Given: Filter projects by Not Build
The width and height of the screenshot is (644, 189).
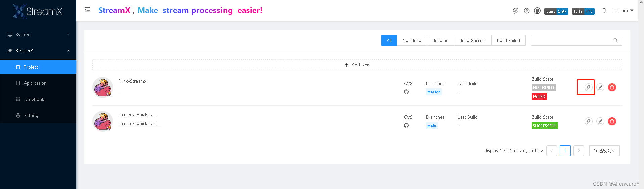Looking at the screenshot, I should click(x=412, y=40).
